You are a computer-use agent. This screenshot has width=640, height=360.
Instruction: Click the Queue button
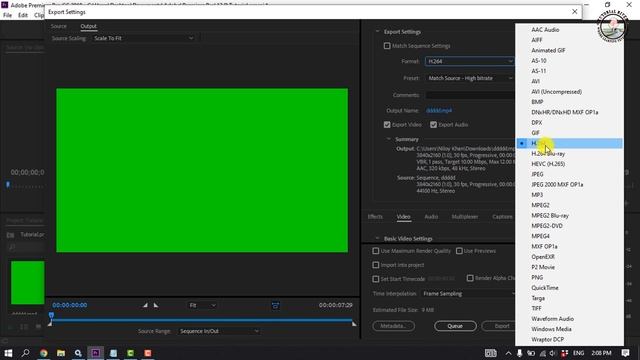point(455,326)
